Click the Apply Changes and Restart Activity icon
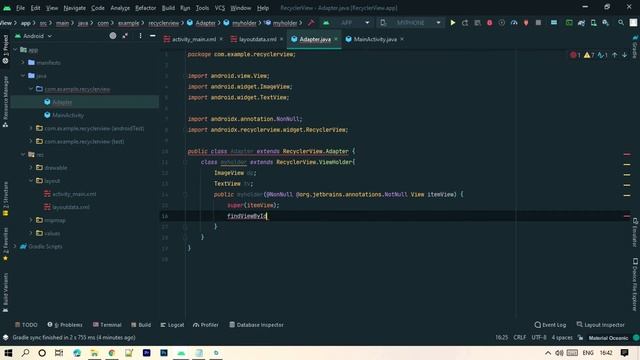Image resolution: width=640 pixels, height=360 pixels. pyautogui.click(x=465, y=23)
